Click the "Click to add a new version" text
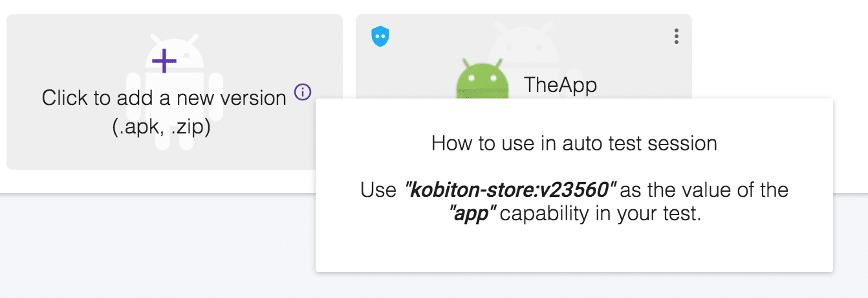This screenshot has width=868, height=298. pyautogui.click(x=164, y=98)
